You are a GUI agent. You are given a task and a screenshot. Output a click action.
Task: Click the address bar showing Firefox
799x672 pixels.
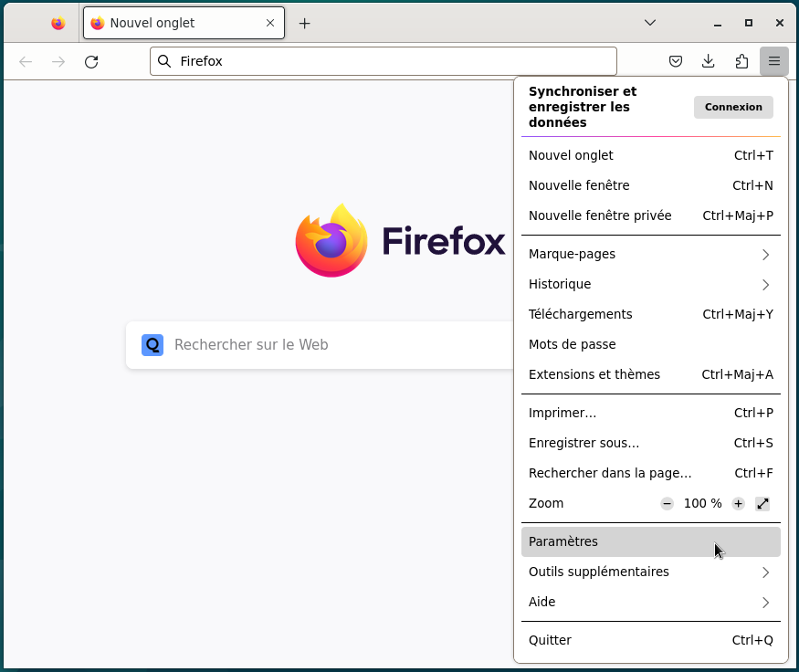[384, 61]
